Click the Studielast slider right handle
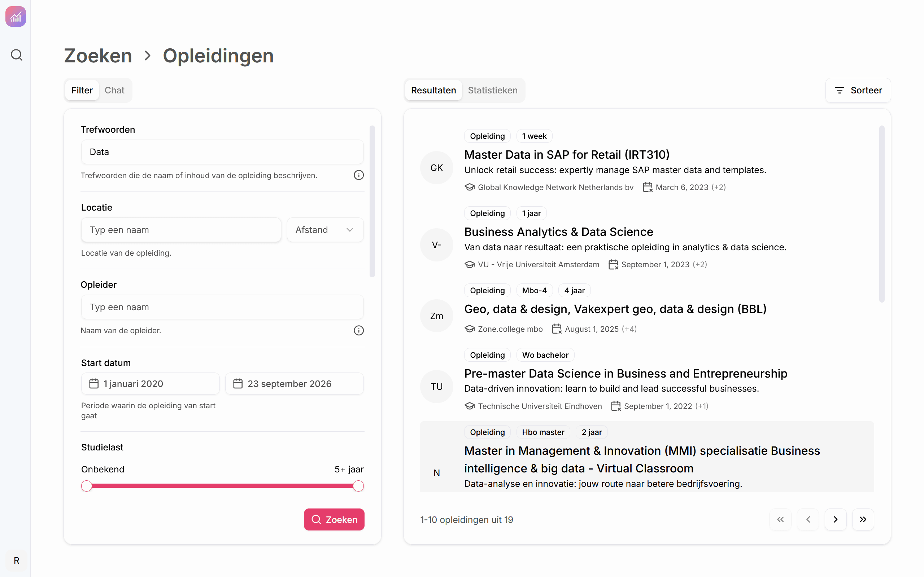Viewport: 924px width, 577px height. click(x=358, y=486)
